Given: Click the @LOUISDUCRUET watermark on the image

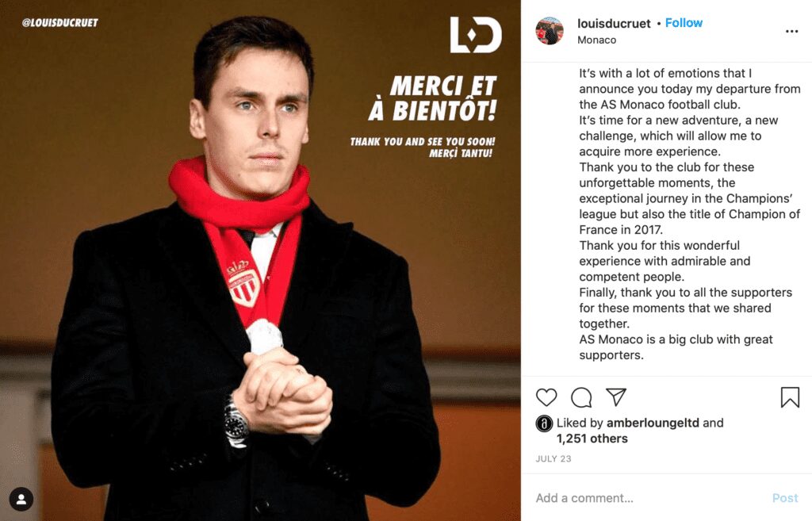Looking at the screenshot, I should pos(60,23).
